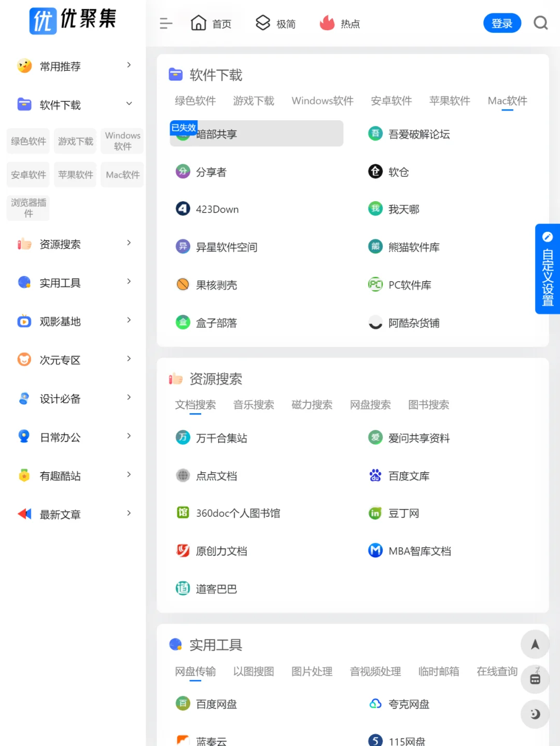Switch to the 图书搜索 tab
The height and width of the screenshot is (746, 560).
[x=429, y=404]
